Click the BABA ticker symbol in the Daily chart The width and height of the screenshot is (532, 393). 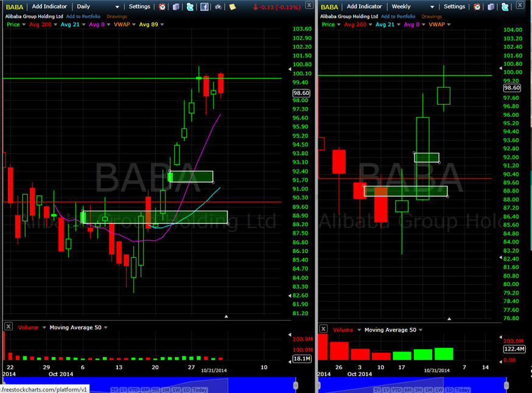(15, 7)
